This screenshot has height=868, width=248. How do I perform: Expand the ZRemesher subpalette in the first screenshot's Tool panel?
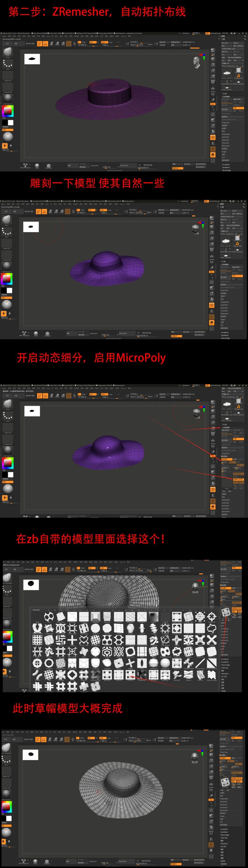pyautogui.click(x=226, y=146)
